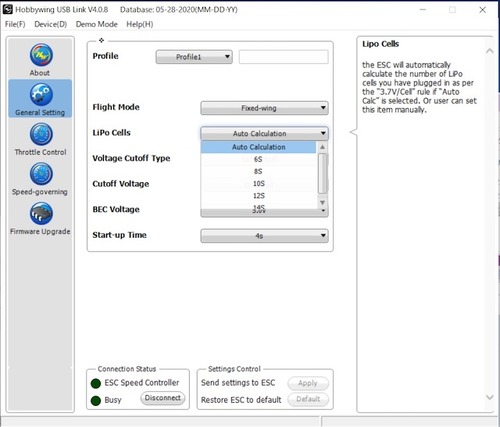The image size is (500, 427).
Task: Click the ESC Speed Controller status indicator
Action: [96, 383]
